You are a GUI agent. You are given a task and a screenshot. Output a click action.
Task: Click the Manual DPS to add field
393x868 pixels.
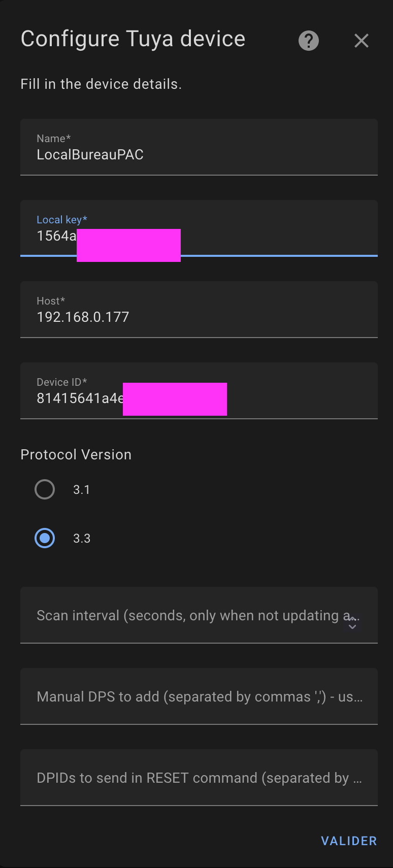tap(199, 696)
